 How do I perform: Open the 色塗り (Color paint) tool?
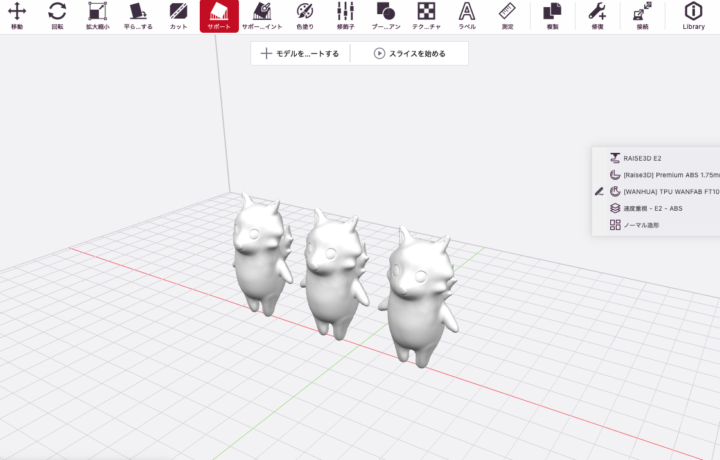(x=304, y=16)
